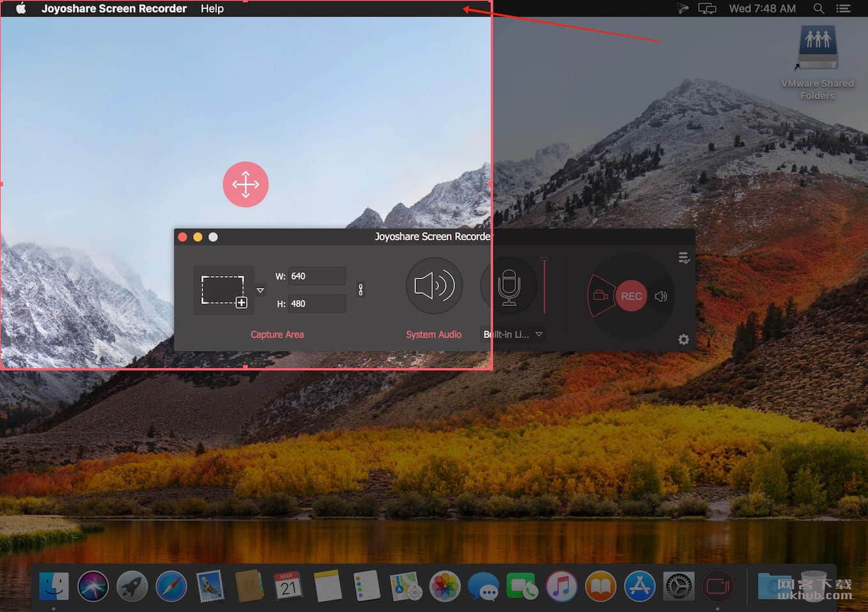
Task: Open Spotlight search in menu bar
Action: tap(819, 8)
